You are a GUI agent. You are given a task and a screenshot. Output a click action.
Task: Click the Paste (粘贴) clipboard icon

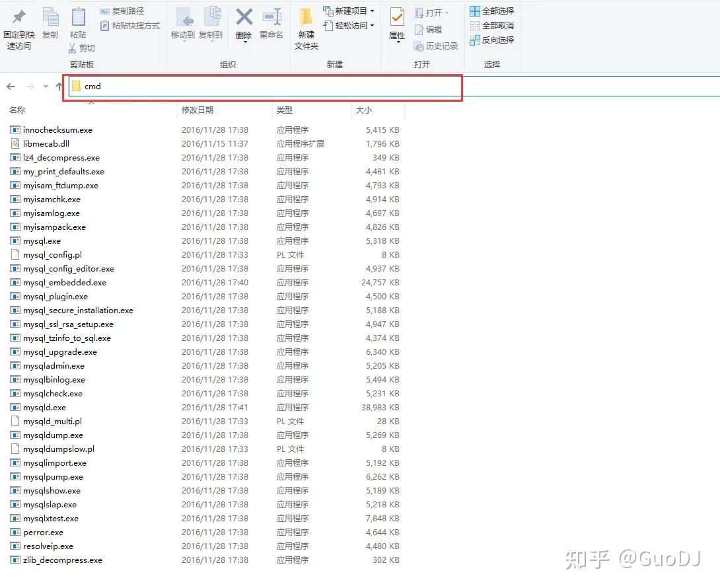point(78,17)
